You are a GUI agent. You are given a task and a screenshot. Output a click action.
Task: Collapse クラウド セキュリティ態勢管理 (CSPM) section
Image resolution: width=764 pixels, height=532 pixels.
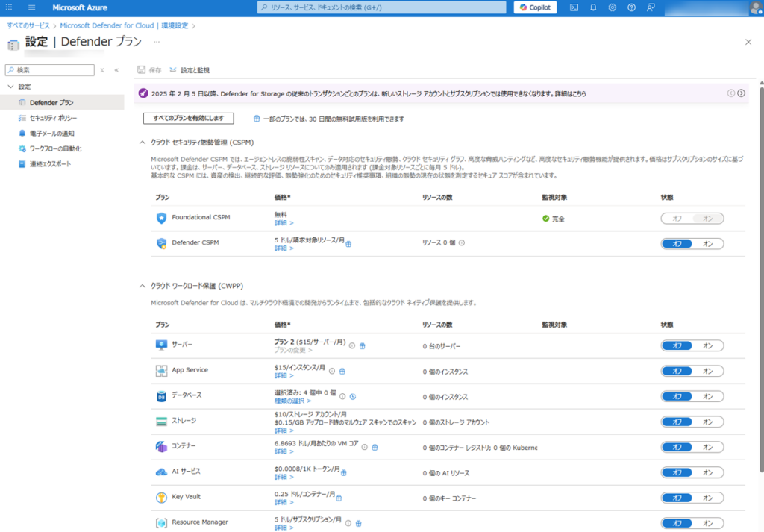point(143,142)
